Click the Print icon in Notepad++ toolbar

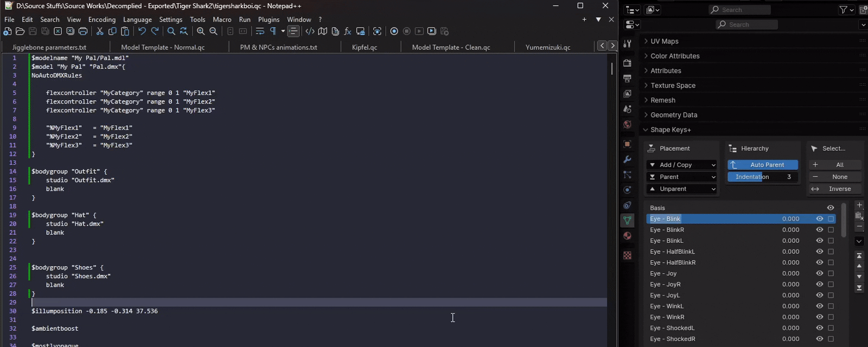click(83, 31)
